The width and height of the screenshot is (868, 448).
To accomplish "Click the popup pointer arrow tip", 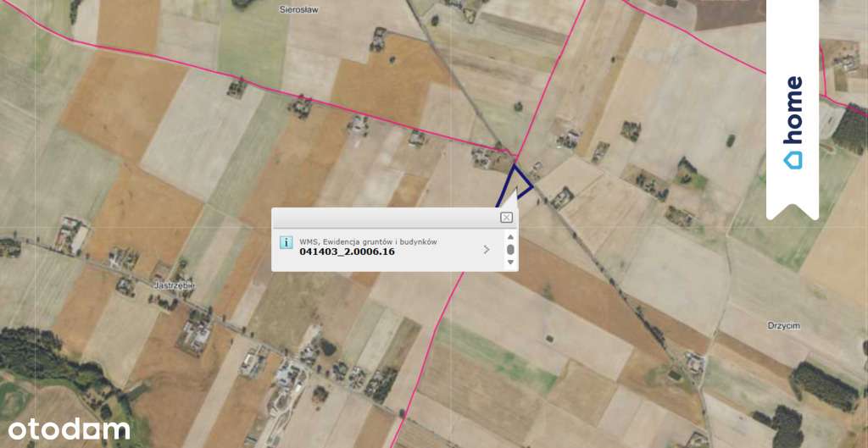I will [515, 190].
